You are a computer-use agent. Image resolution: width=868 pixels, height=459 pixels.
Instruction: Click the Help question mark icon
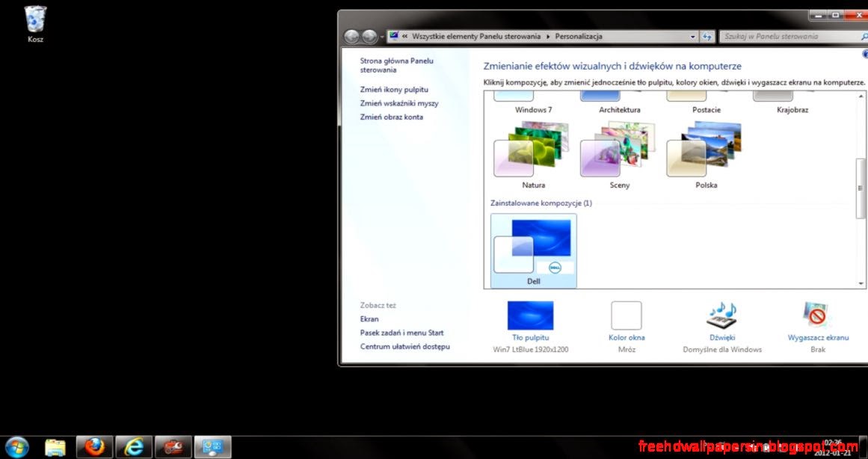865,54
